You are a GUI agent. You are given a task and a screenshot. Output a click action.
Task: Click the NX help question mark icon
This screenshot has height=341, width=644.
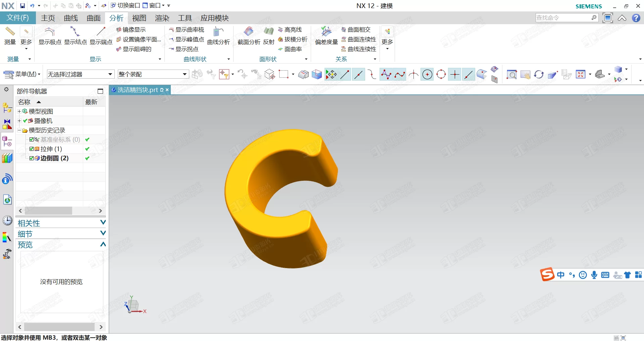[636, 18]
